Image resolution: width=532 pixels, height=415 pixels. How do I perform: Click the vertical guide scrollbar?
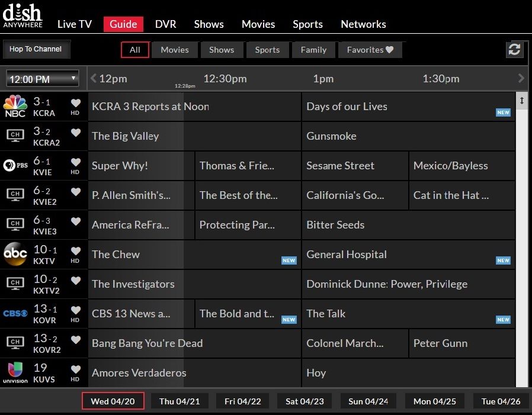coord(521,237)
